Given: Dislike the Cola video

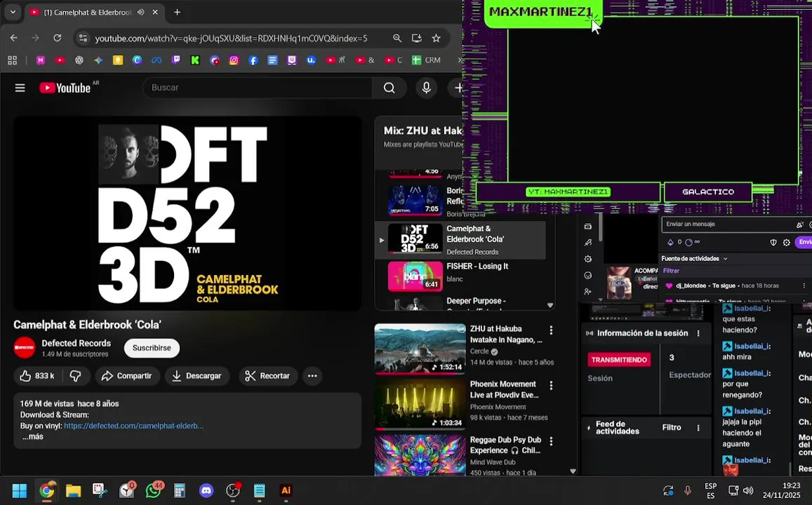Looking at the screenshot, I should (x=76, y=376).
